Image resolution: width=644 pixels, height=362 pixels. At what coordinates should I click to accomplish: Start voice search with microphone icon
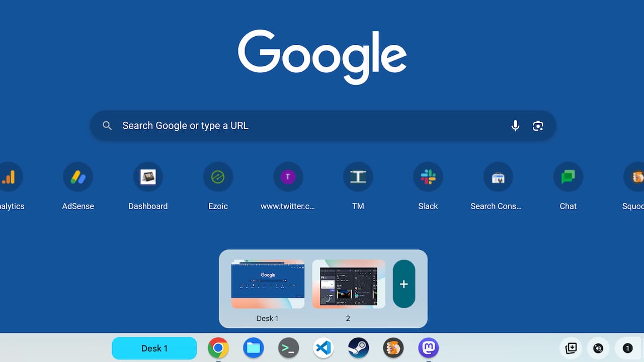coord(515,126)
